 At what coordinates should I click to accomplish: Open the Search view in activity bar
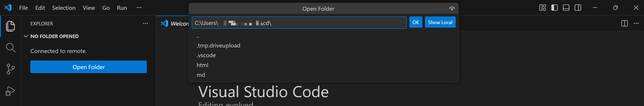pyautogui.click(x=10, y=47)
